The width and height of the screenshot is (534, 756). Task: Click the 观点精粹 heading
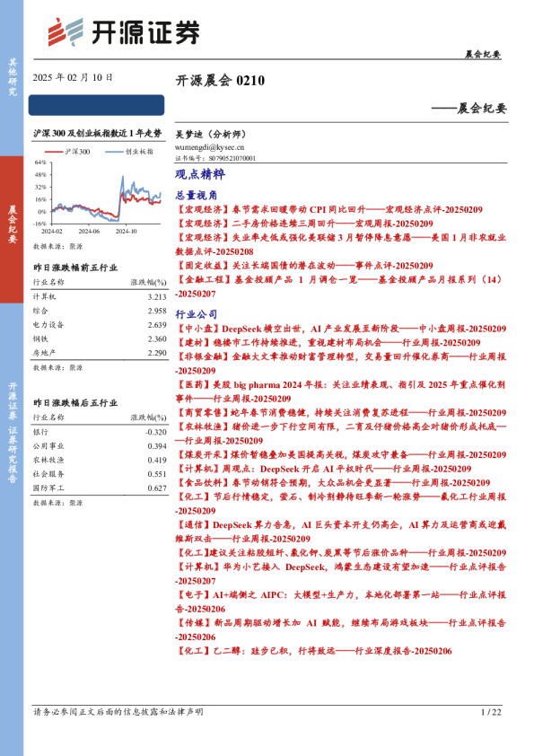(x=200, y=174)
